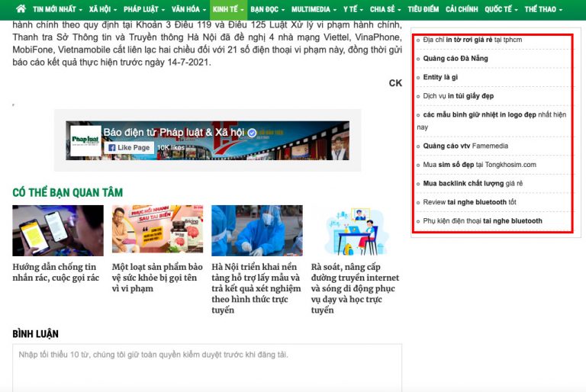Open the phone spam message article thumbnail
586x392 pixels.
(x=58, y=230)
